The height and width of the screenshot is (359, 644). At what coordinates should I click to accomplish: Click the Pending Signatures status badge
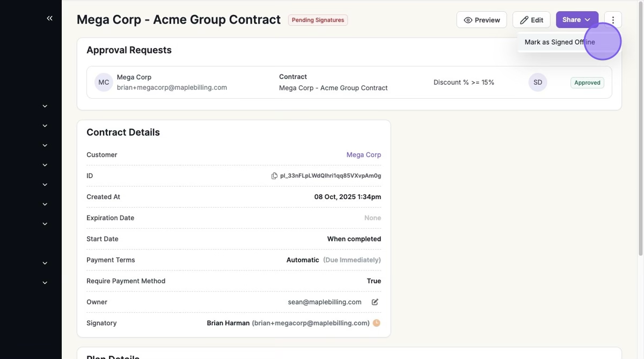(318, 20)
